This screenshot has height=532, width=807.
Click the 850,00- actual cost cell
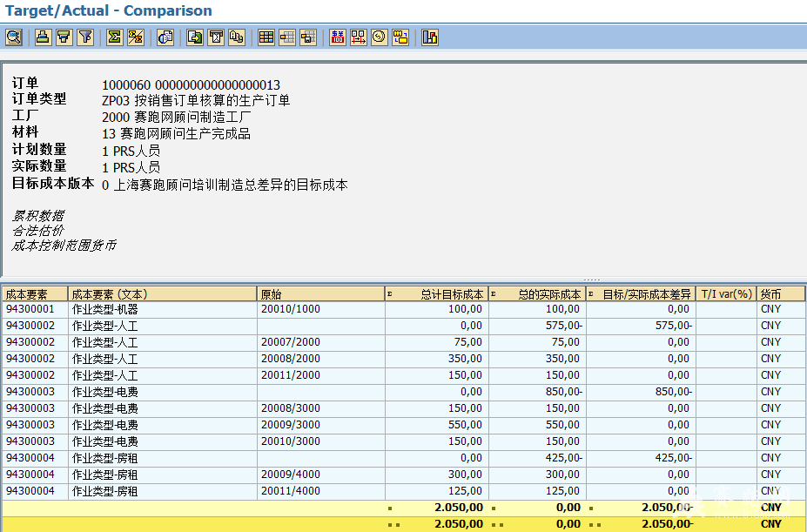pyautogui.click(x=537, y=392)
